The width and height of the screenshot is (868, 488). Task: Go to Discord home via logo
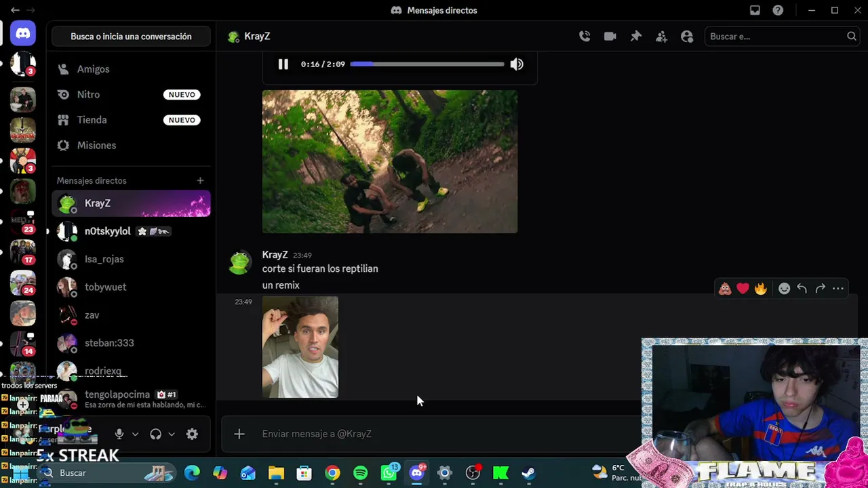[x=23, y=33]
